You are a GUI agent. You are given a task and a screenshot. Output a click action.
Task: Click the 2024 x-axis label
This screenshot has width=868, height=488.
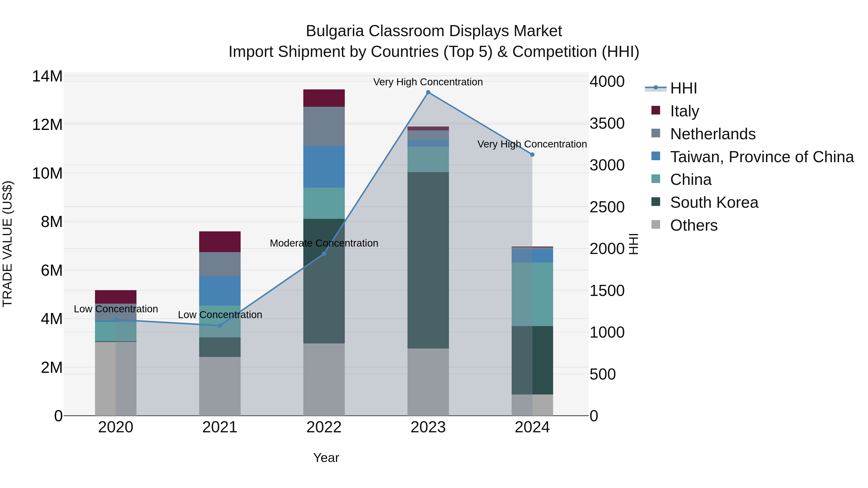532,427
